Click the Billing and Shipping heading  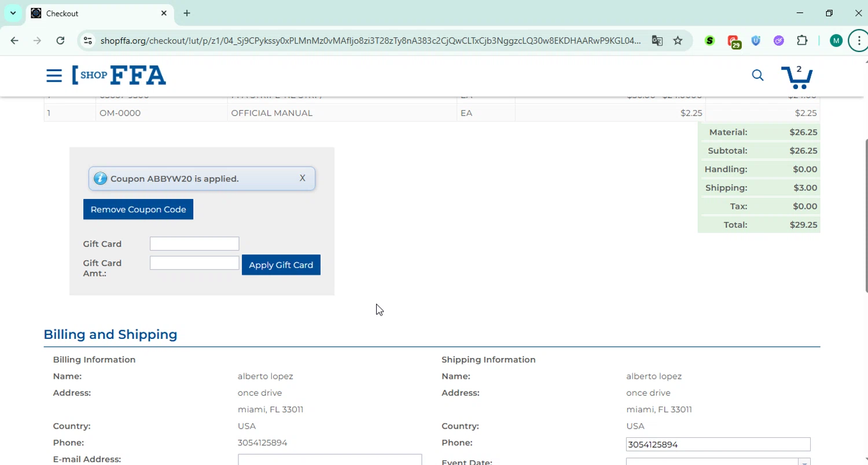111,334
